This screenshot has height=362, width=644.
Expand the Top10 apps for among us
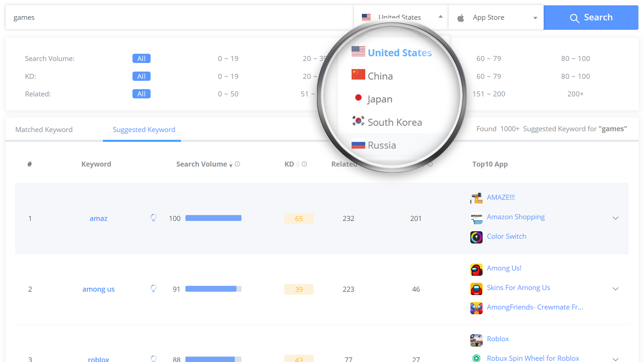coord(615,289)
